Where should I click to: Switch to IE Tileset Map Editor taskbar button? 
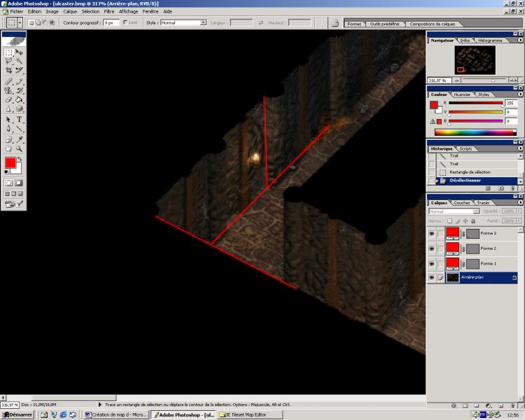250,414
